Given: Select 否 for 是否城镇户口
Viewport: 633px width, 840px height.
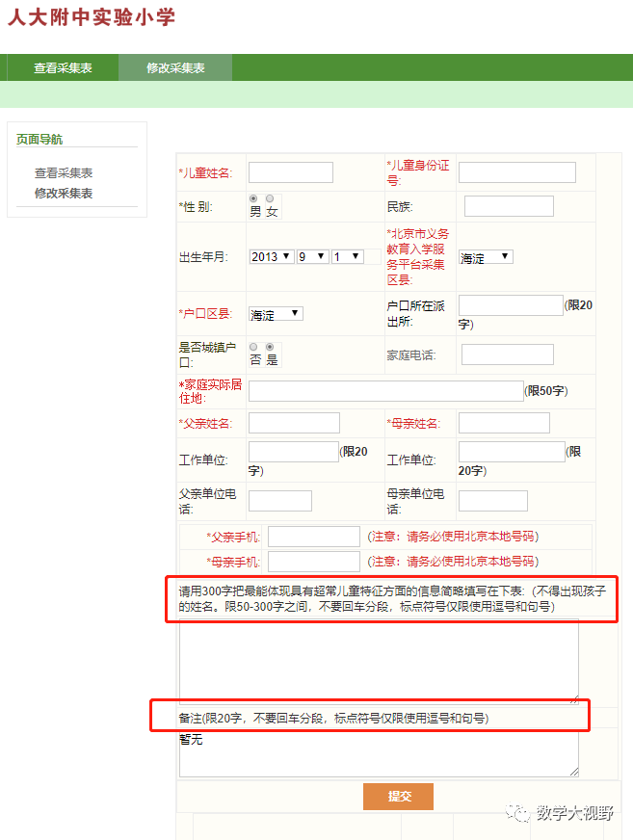Looking at the screenshot, I should [x=253, y=347].
